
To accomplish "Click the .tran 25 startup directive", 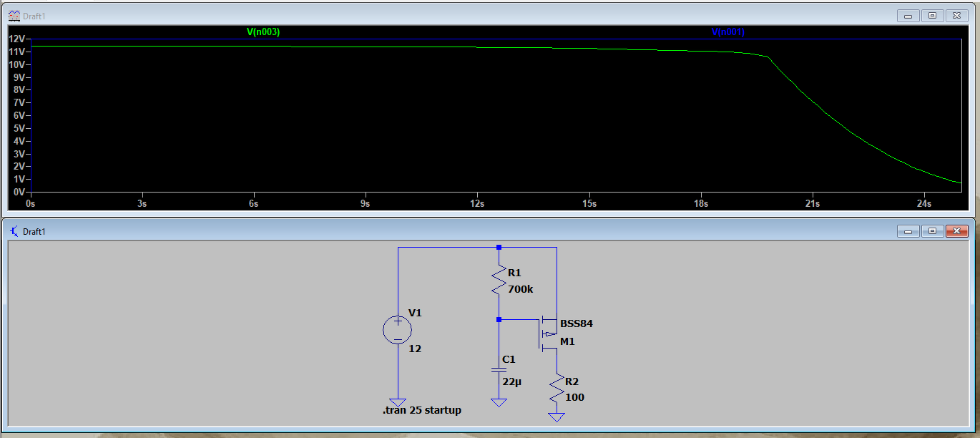I will (422, 410).
